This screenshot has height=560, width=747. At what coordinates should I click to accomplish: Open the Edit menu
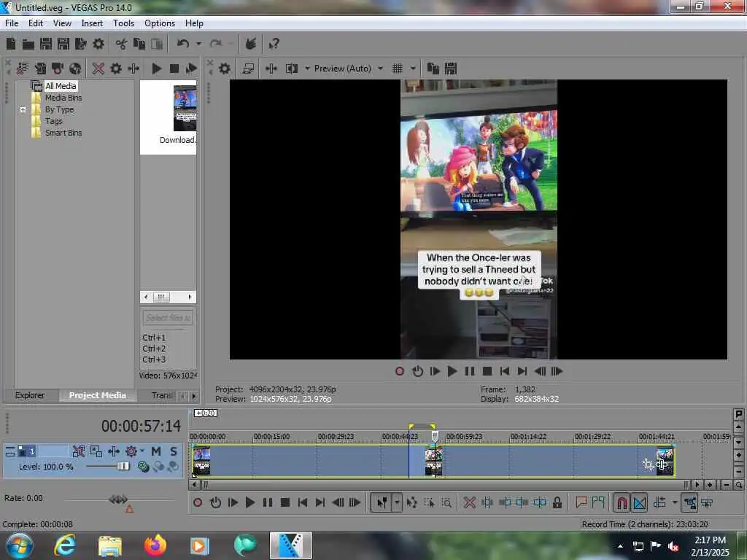click(x=36, y=23)
